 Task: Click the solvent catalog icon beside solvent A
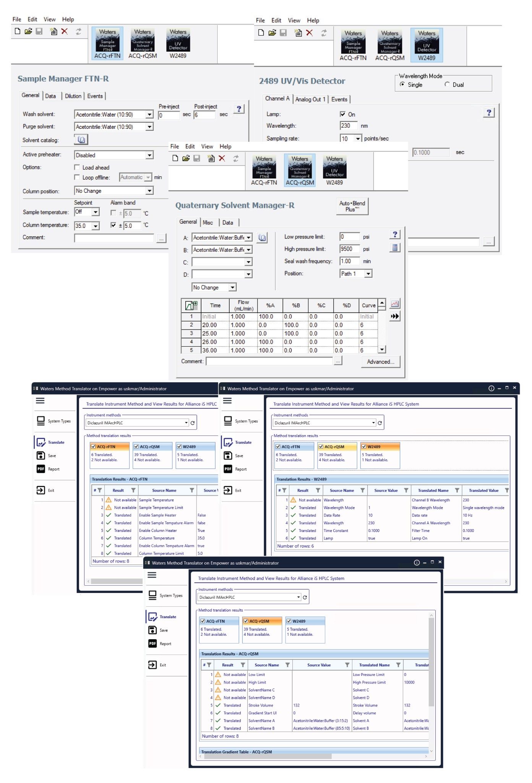pyautogui.click(x=262, y=237)
